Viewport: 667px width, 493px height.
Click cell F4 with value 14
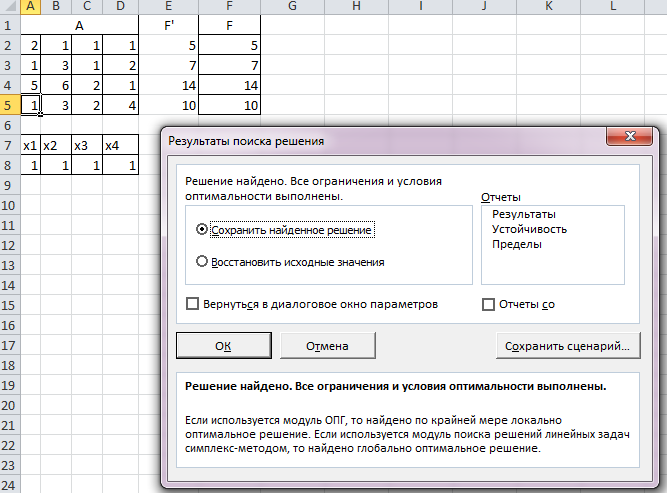[229, 85]
